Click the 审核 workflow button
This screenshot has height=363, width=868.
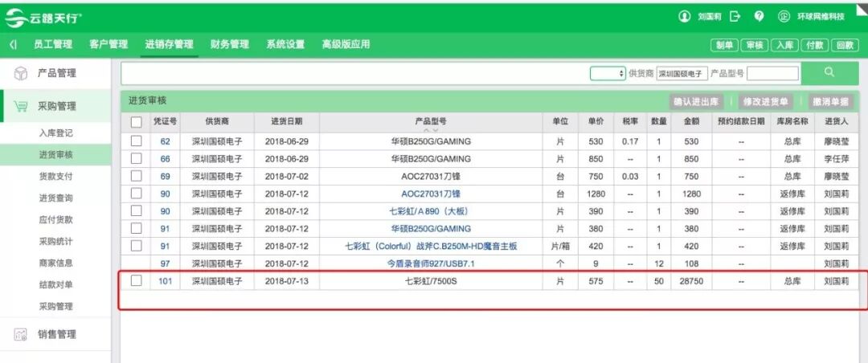tap(755, 45)
